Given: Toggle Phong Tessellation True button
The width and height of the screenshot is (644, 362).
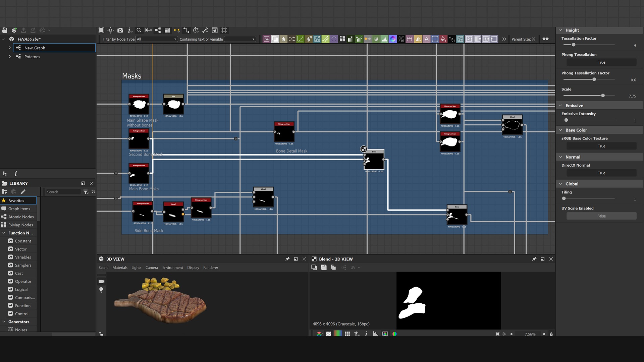Looking at the screenshot, I should [601, 62].
